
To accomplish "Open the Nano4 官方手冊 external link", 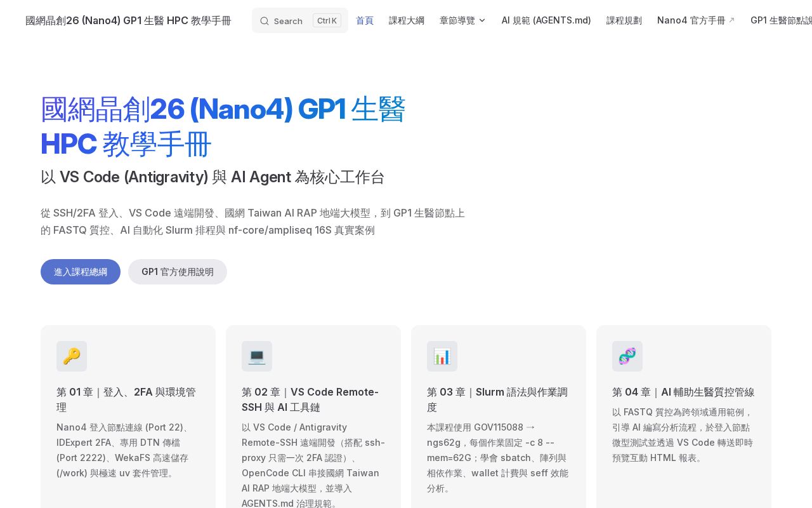I will coord(696,20).
